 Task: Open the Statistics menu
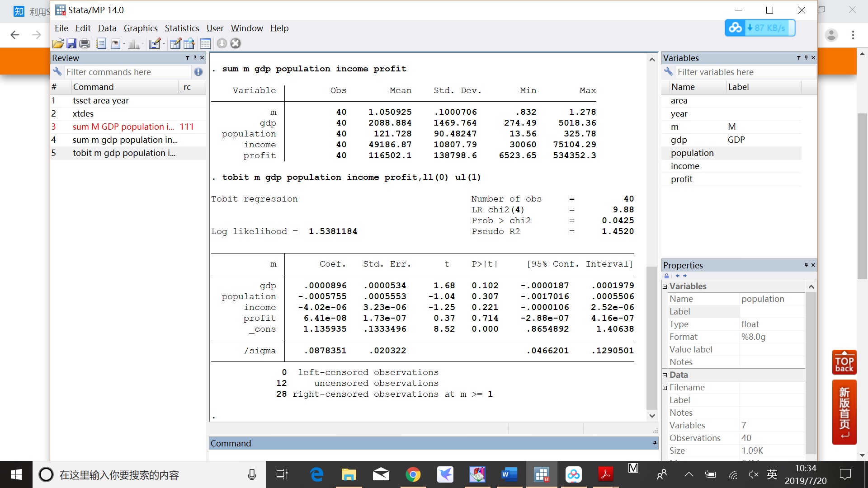182,28
